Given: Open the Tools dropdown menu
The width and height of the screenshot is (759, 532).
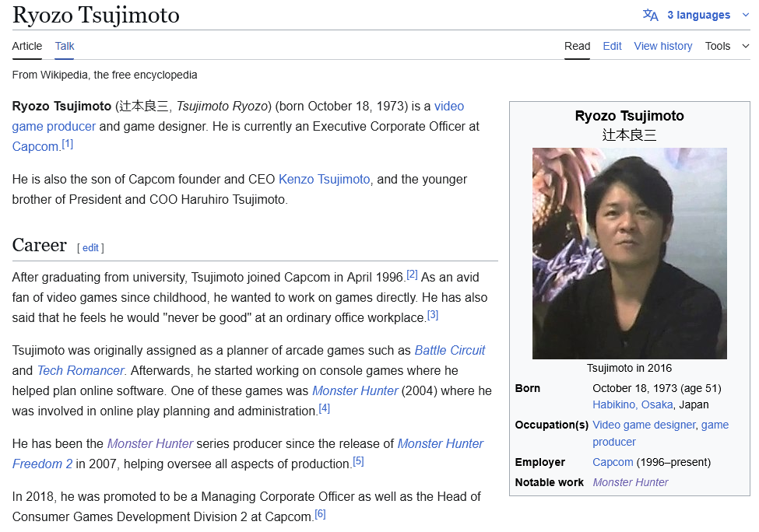Looking at the screenshot, I should tap(718, 46).
